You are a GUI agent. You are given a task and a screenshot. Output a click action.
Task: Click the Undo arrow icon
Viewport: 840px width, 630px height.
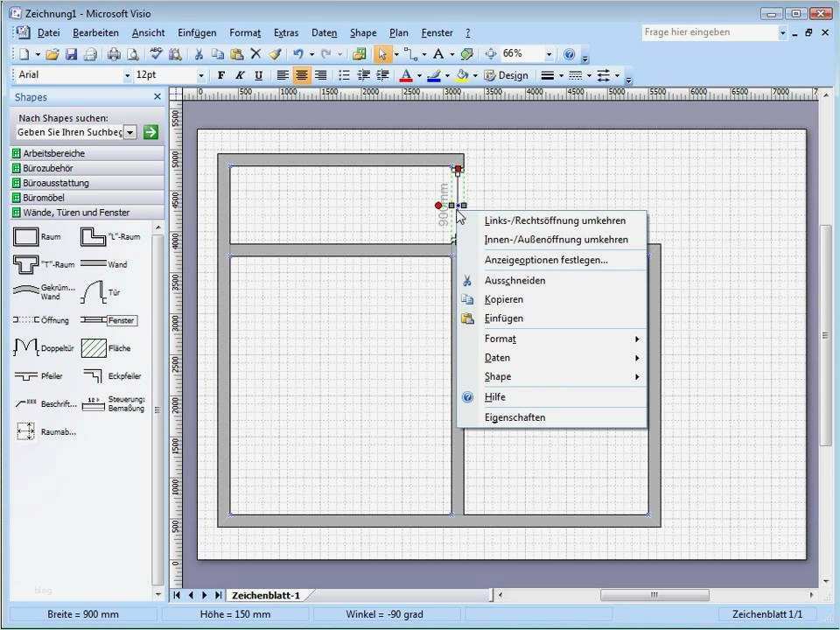(x=298, y=54)
